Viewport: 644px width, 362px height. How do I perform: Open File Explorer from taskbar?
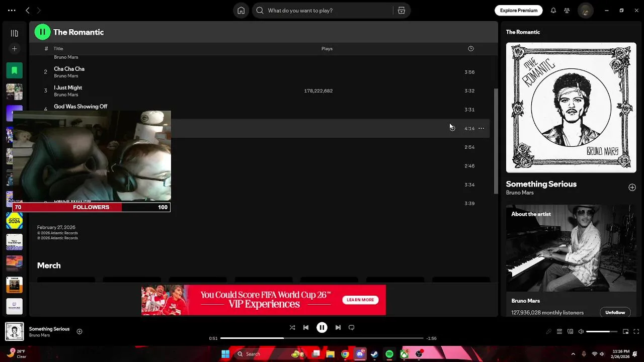(x=331, y=354)
